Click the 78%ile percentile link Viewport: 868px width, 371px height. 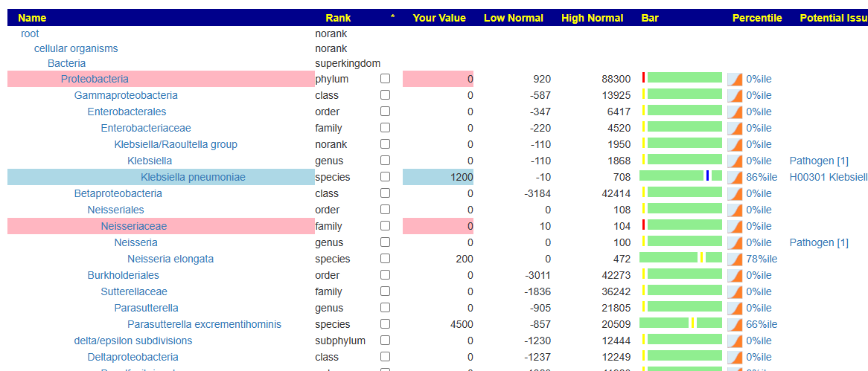click(762, 259)
